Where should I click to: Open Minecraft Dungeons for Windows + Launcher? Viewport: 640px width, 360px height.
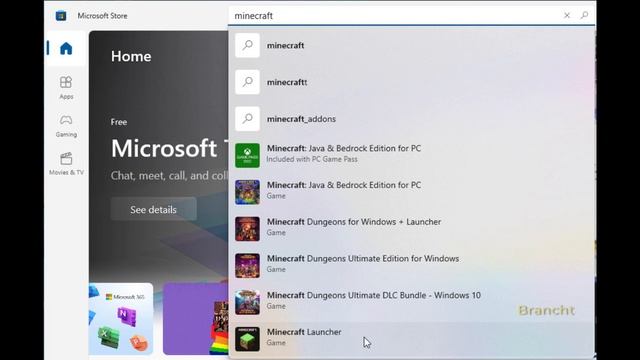411,229
